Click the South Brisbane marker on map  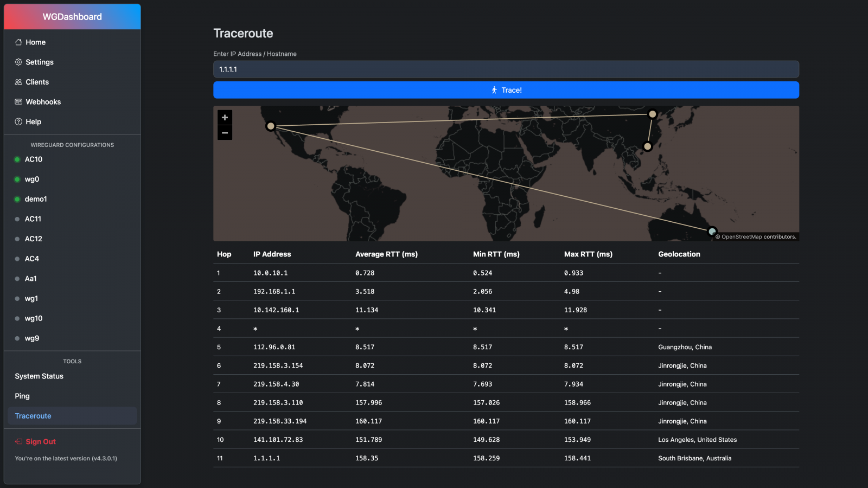click(712, 232)
